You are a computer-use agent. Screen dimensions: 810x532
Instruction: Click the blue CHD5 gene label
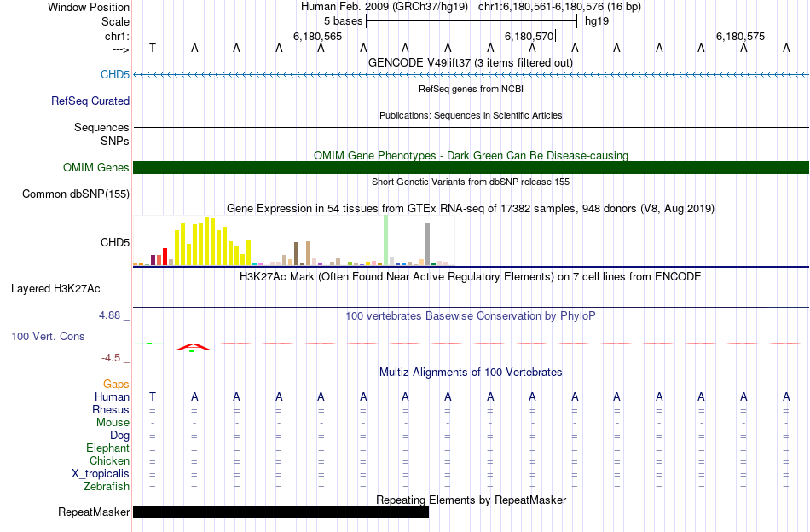115,74
